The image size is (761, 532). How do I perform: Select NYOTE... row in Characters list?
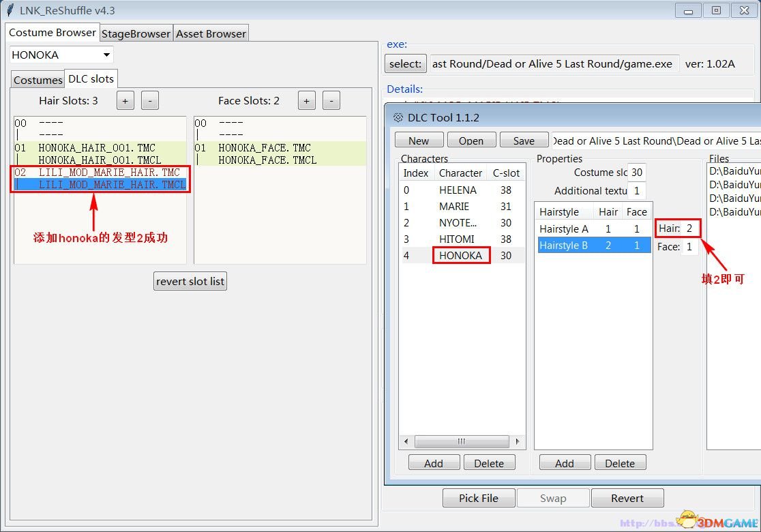(462, 223)
